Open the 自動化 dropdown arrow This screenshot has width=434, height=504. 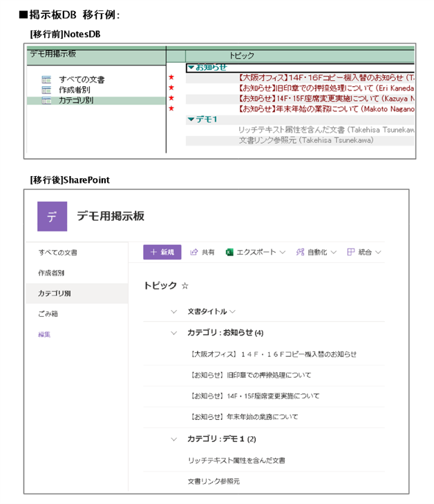[334, 252]
